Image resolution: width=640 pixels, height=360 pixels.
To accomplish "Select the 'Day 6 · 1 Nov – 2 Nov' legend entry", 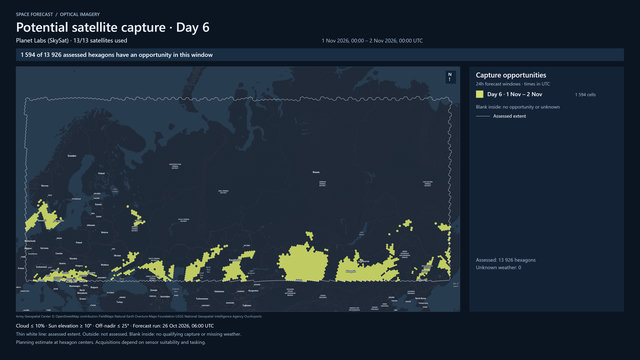I will pos(514,94).
